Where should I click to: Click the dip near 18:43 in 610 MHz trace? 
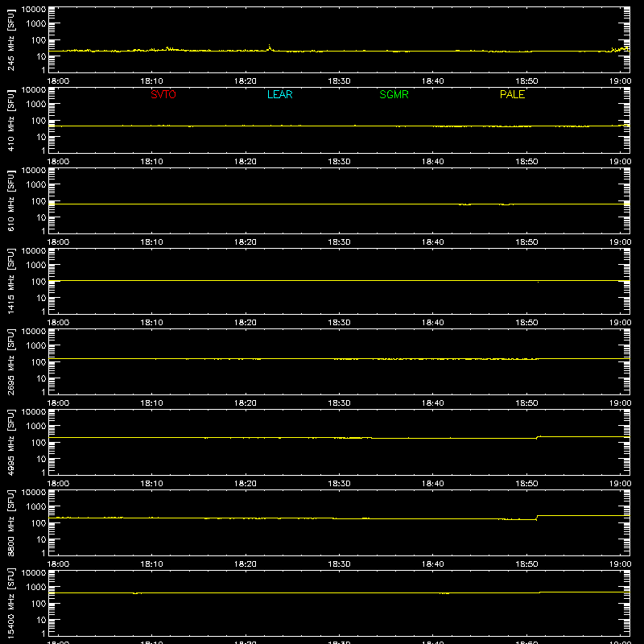465,204
